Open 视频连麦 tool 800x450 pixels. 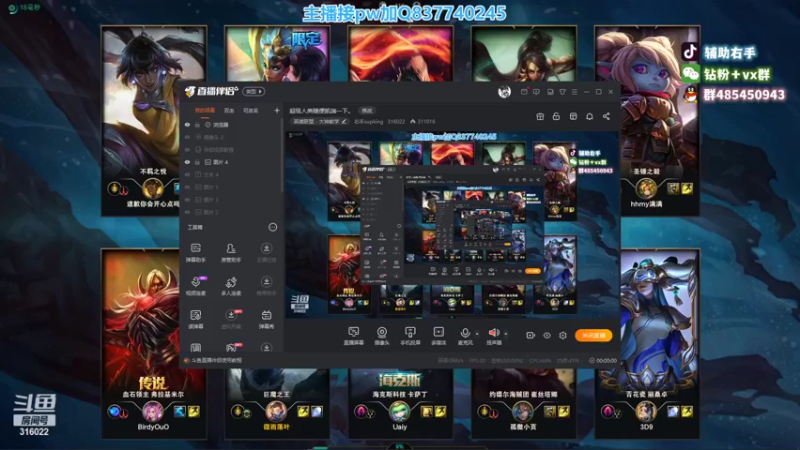click(196, 286)
